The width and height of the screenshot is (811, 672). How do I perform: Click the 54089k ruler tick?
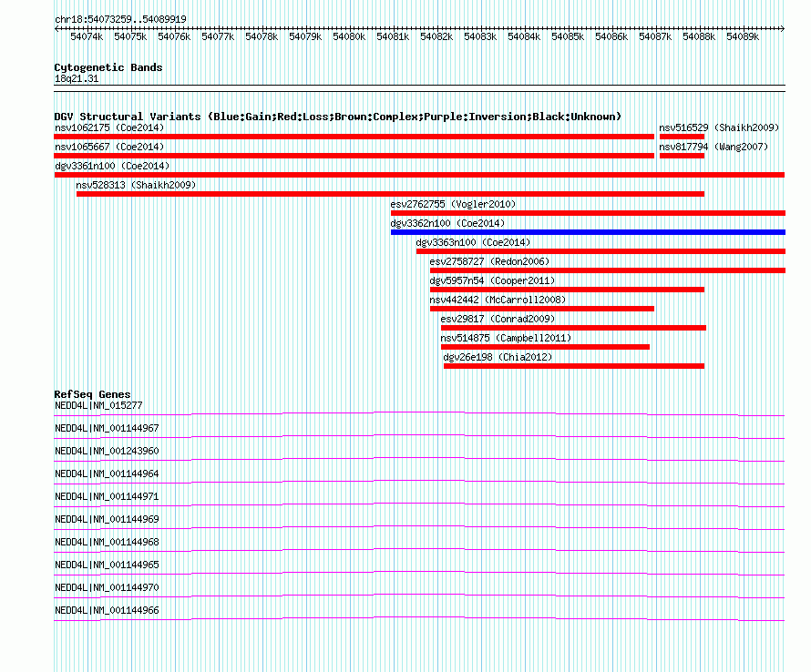[x=743, y=36]
